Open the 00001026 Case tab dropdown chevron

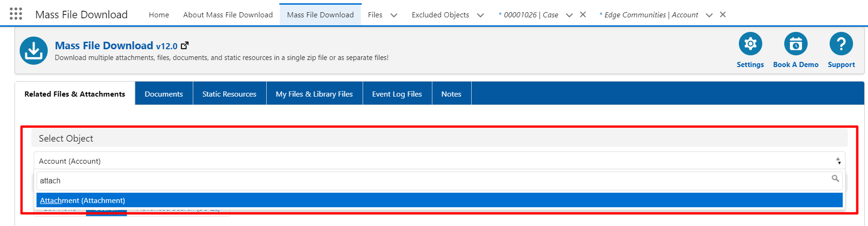tap(569, 15)
